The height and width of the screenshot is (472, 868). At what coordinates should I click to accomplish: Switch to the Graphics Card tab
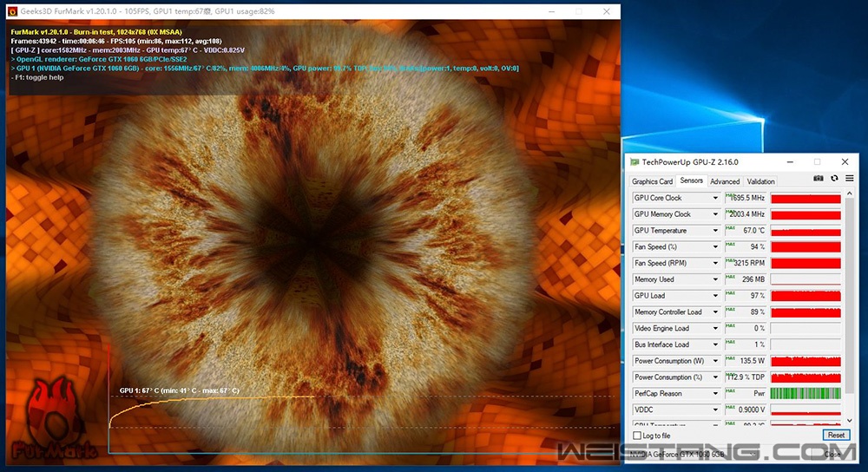[x=652, y=181]
